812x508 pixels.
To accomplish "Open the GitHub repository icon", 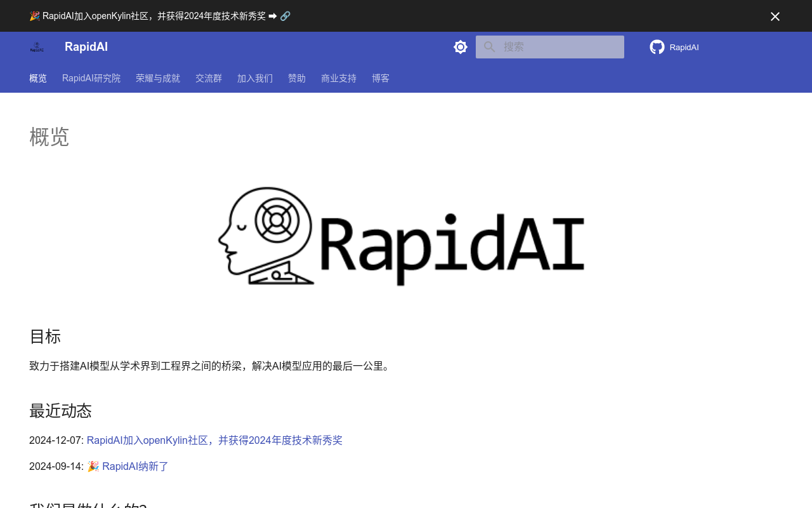I will (x=657, y=47).
